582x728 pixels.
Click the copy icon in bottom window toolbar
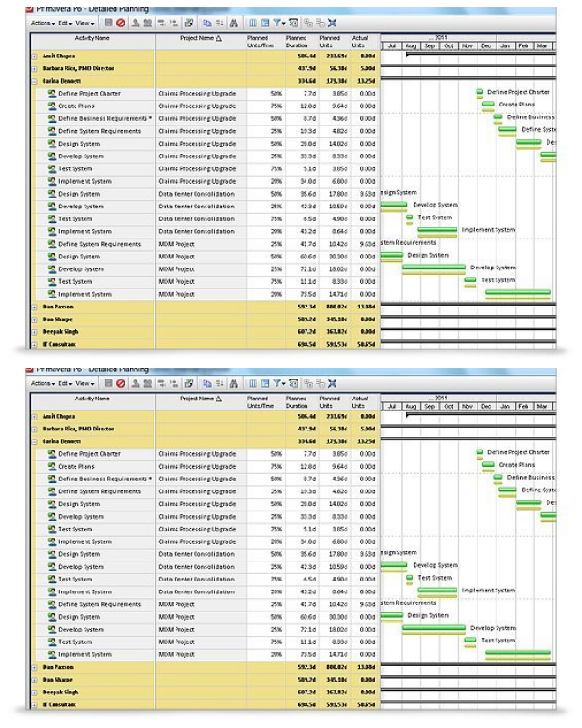coord(207,383)
